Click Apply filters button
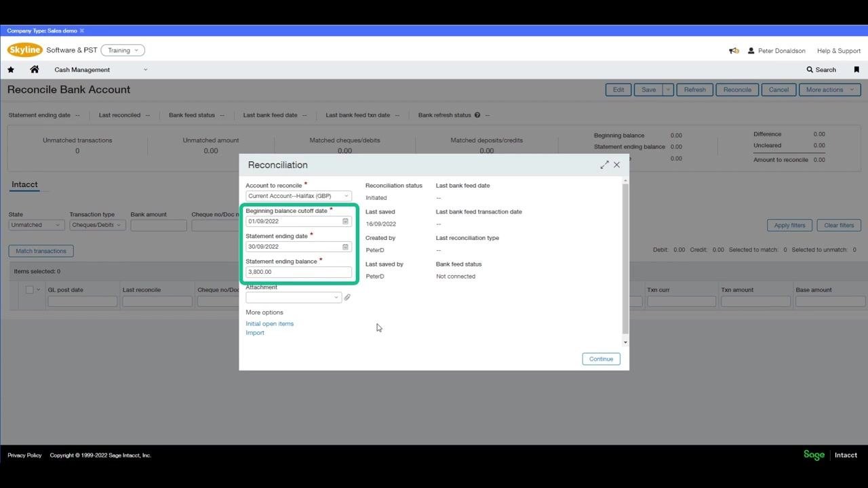 [789, 225]
